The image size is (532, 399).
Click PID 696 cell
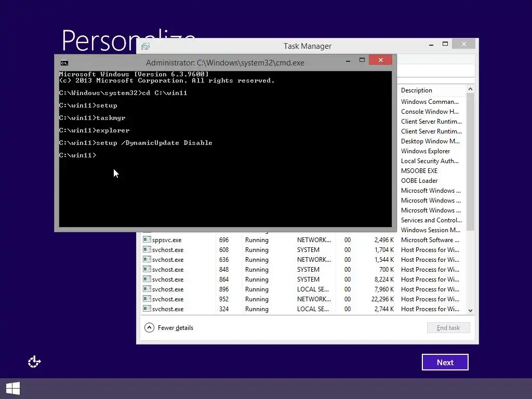[x=224, y=240]
